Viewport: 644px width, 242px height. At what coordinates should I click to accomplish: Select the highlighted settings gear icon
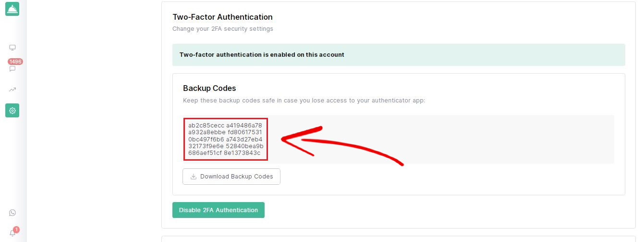(12, 111)
